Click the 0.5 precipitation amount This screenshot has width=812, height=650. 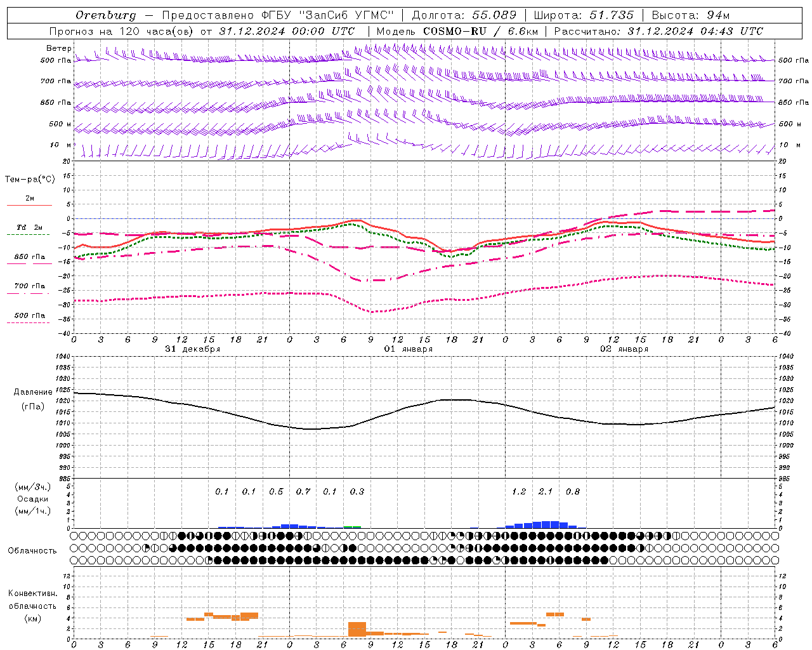[276, 492]
